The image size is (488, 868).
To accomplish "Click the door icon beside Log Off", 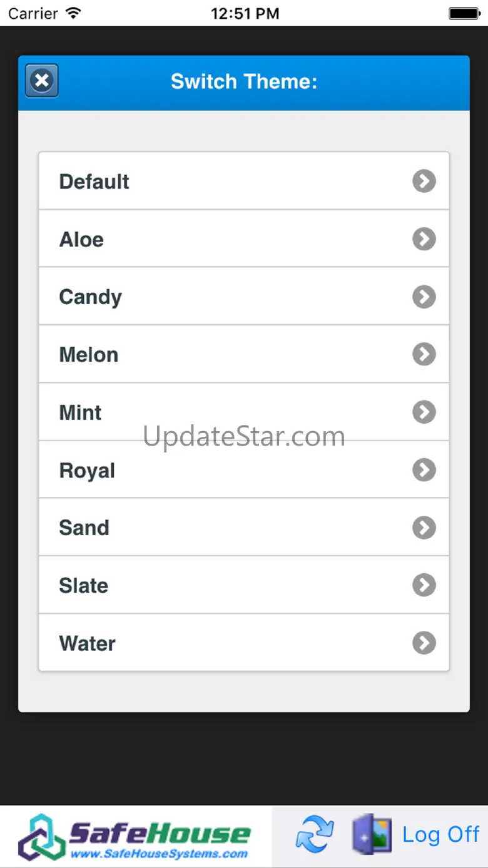I will 371,834.
